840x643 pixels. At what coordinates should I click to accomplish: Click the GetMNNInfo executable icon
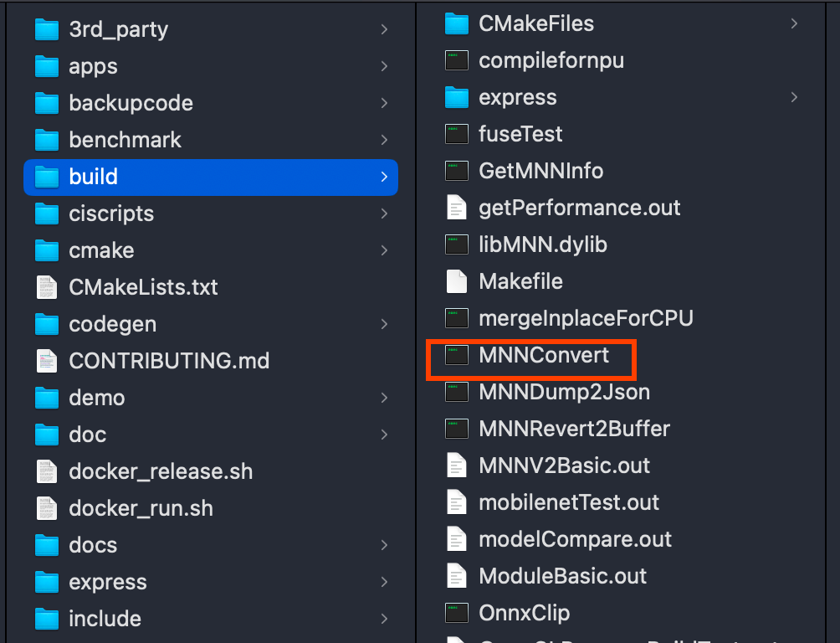(x=456, y=171)
